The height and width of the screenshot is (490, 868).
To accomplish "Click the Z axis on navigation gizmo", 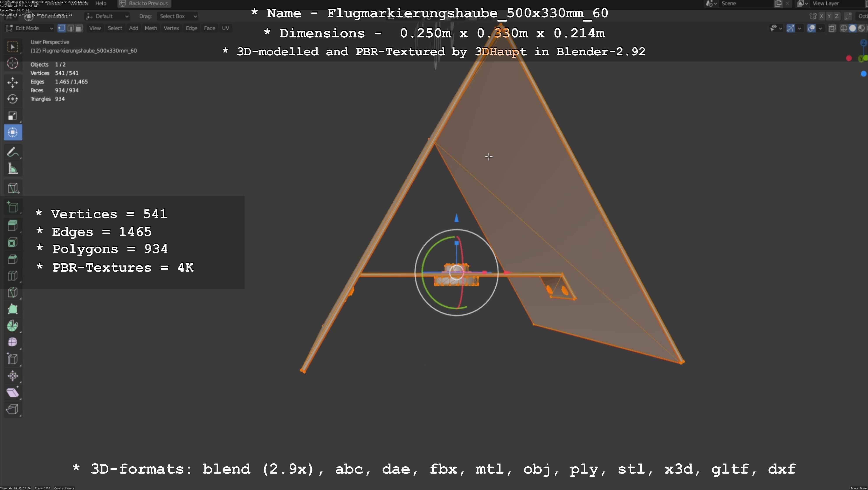I will click(x=864, y=43).
